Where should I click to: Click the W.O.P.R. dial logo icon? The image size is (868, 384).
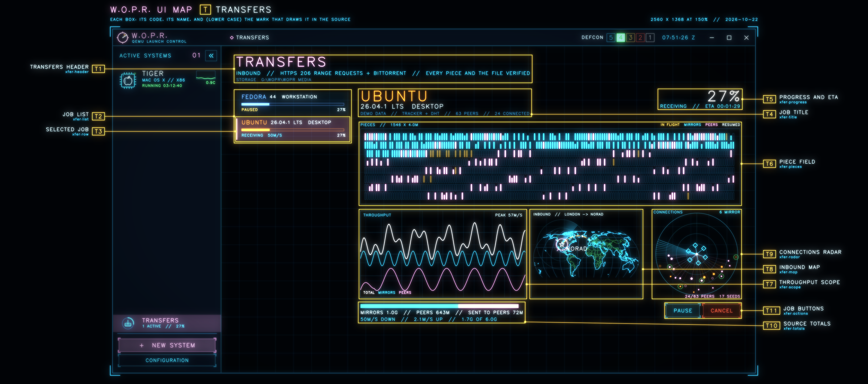(x=123, y=37)
